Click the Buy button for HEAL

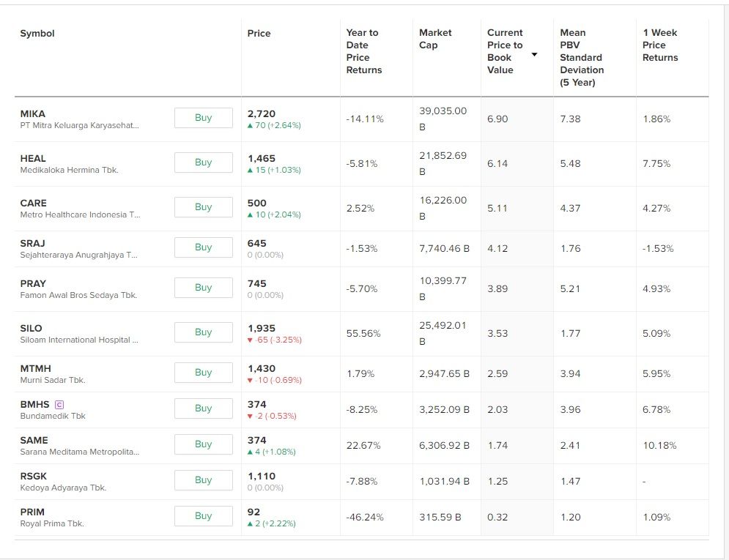203,163
